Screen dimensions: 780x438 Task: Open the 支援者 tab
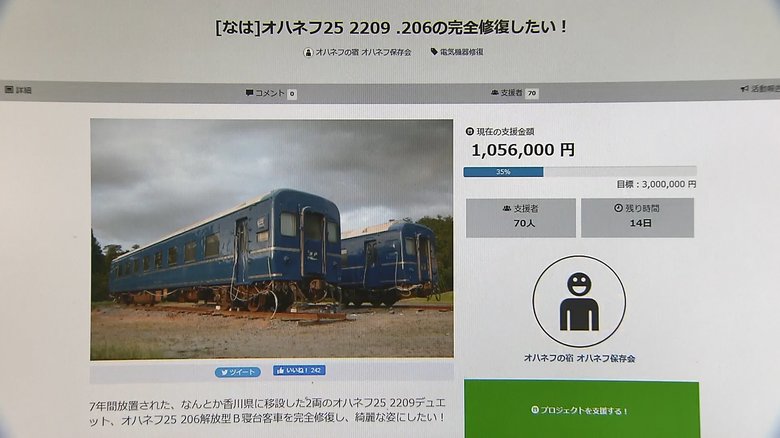(514, 93)
